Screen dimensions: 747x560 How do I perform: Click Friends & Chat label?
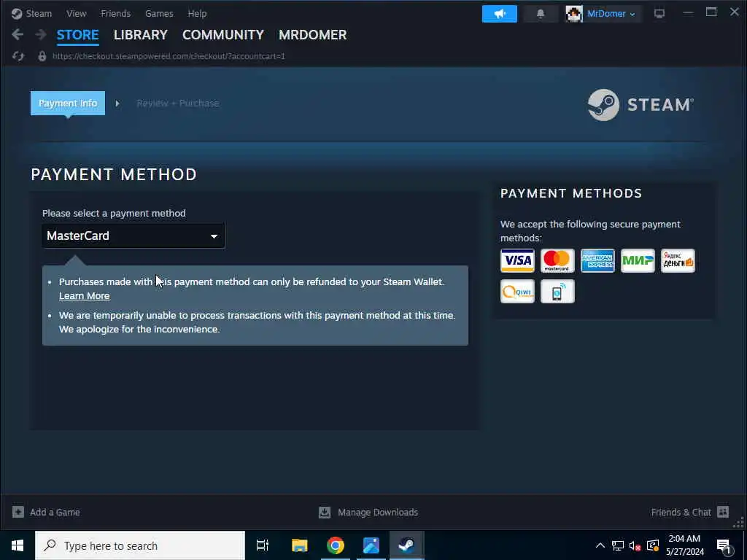[x=681, y=513]
